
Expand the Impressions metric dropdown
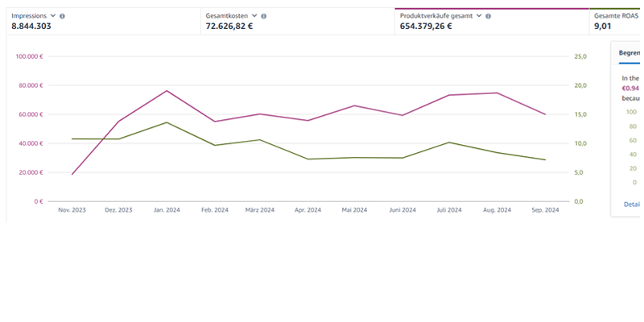[x=53, y=16]
